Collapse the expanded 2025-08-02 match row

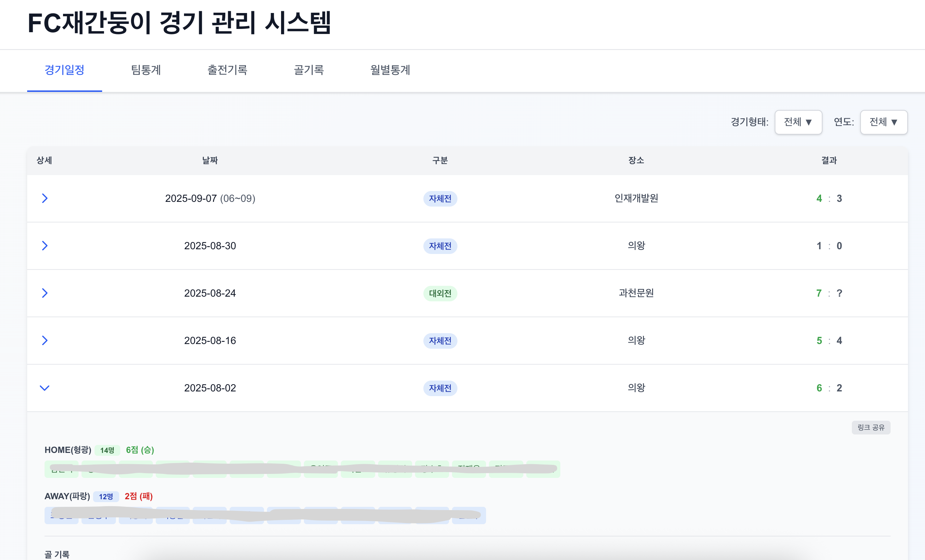click(44, 388)
